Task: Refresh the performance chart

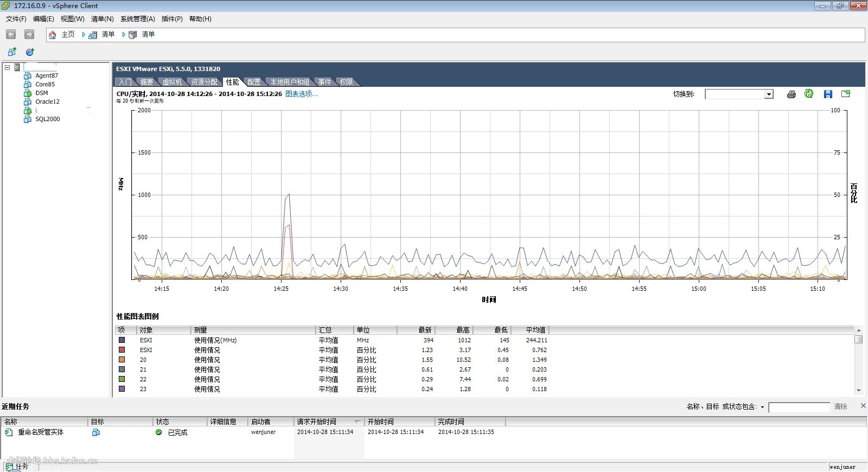Action: click(x=809, y=94)
